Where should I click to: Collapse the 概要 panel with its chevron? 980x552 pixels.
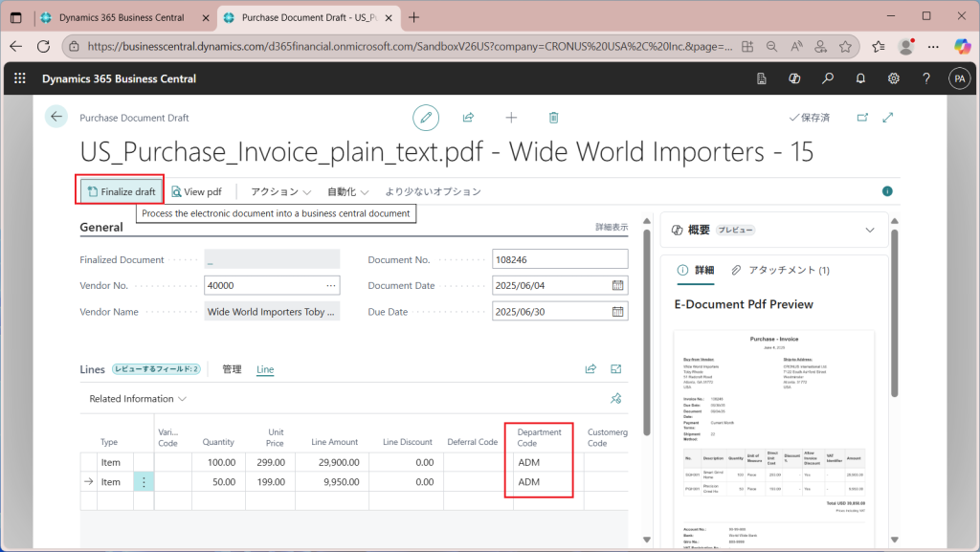tap(870, 230)
